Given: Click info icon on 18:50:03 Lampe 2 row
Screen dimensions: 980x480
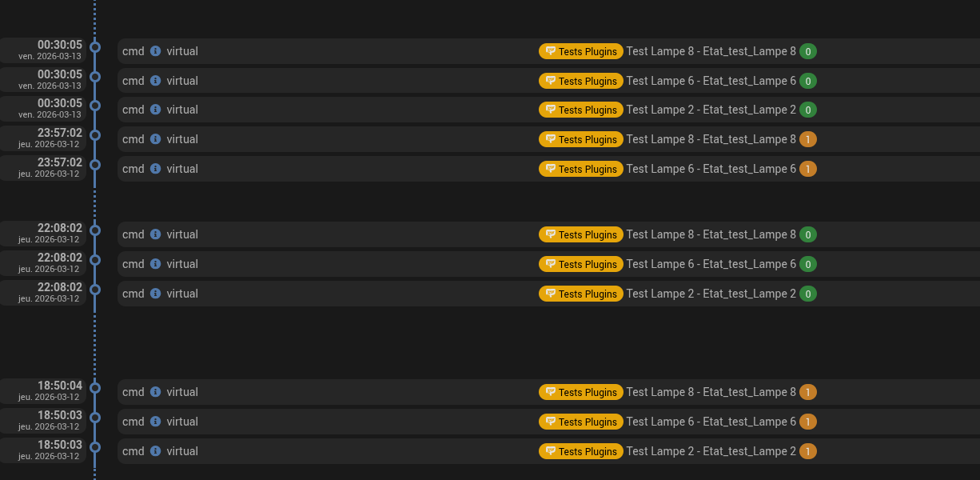Looking at the screenshot, I should pos(156,451).
